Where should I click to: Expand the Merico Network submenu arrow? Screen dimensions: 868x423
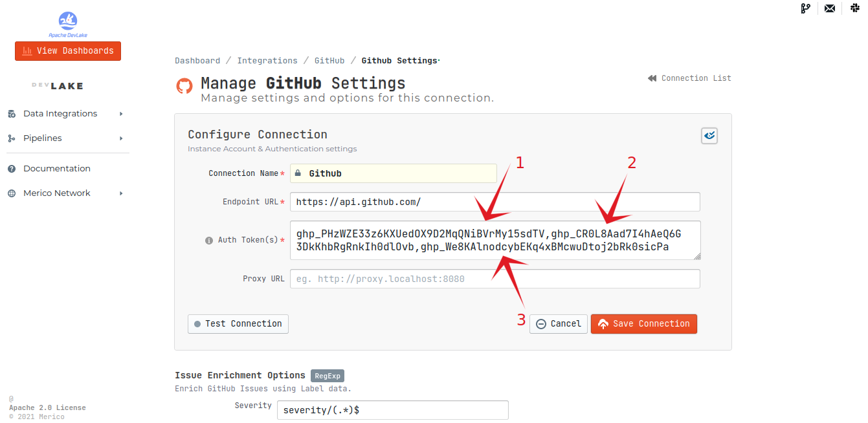tap(121, 193)
